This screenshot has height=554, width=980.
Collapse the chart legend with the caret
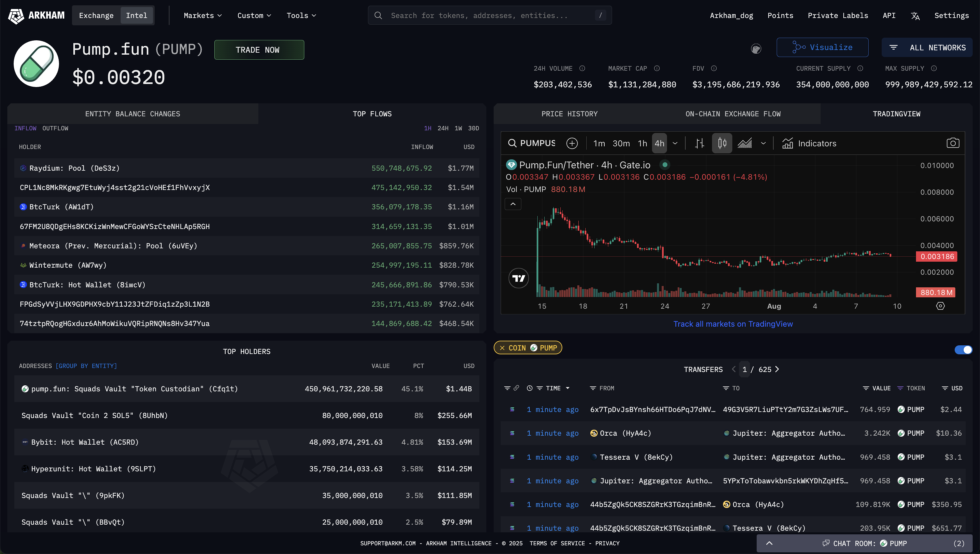pos(513,204)
